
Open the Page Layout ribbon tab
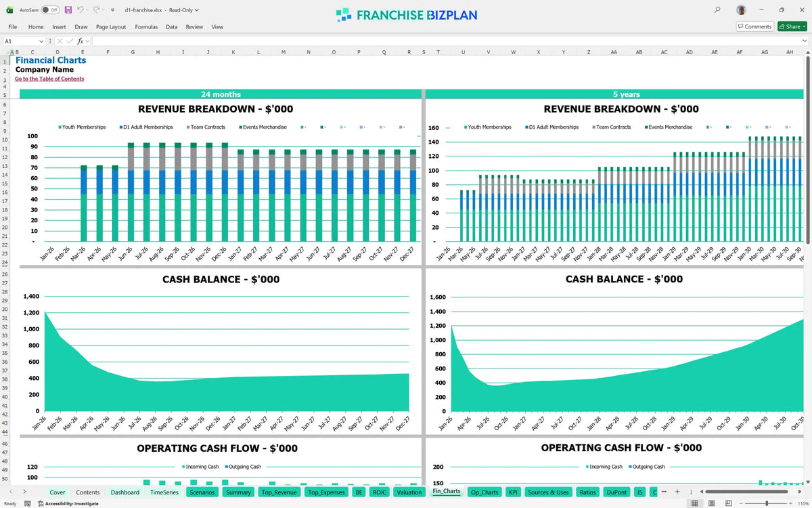[111, 27]
